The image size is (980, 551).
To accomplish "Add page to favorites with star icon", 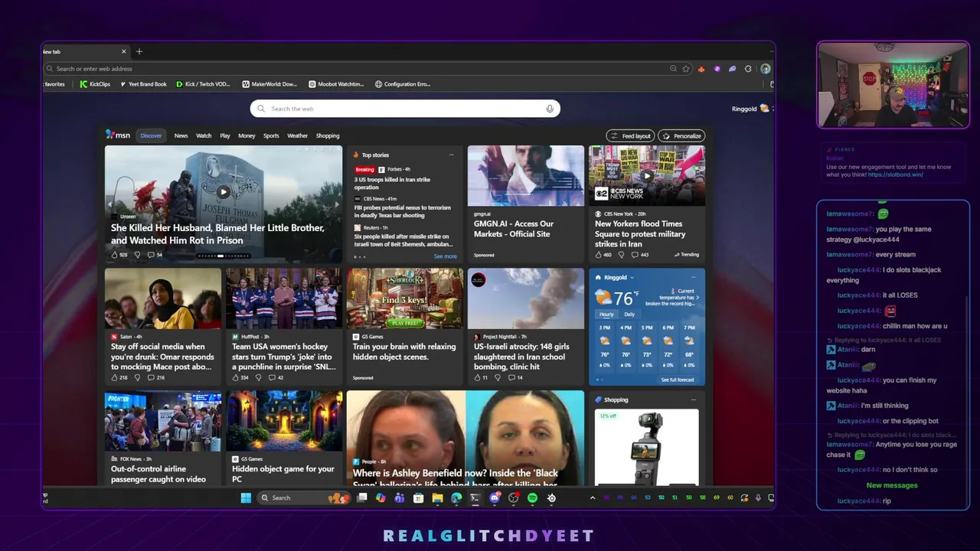I will pos(686,69).
